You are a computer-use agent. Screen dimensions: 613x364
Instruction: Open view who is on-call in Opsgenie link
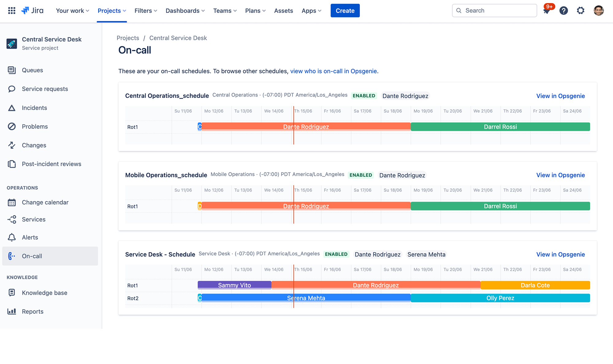tap(333, 71)
